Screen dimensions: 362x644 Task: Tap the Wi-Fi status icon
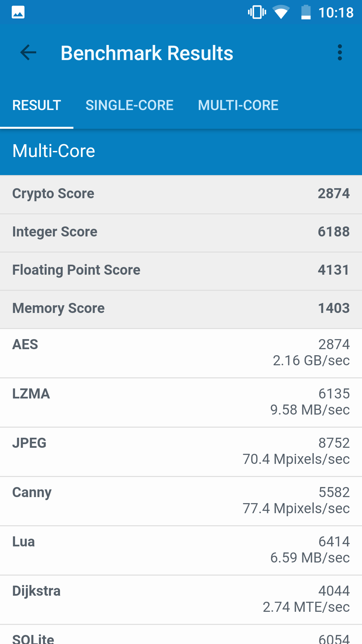(281, 12)
